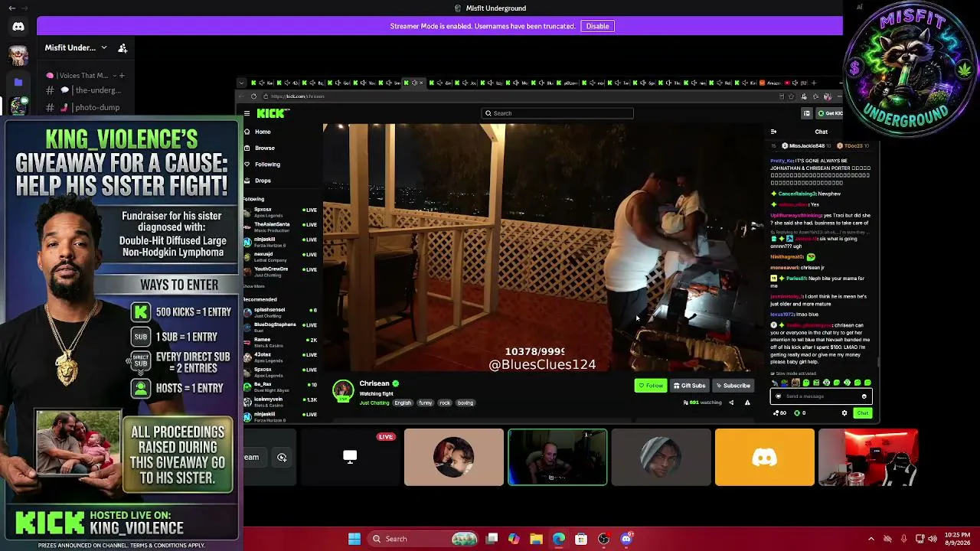
Task: Open Be_Rax recommended channel
Action: (x=280, y=386)
